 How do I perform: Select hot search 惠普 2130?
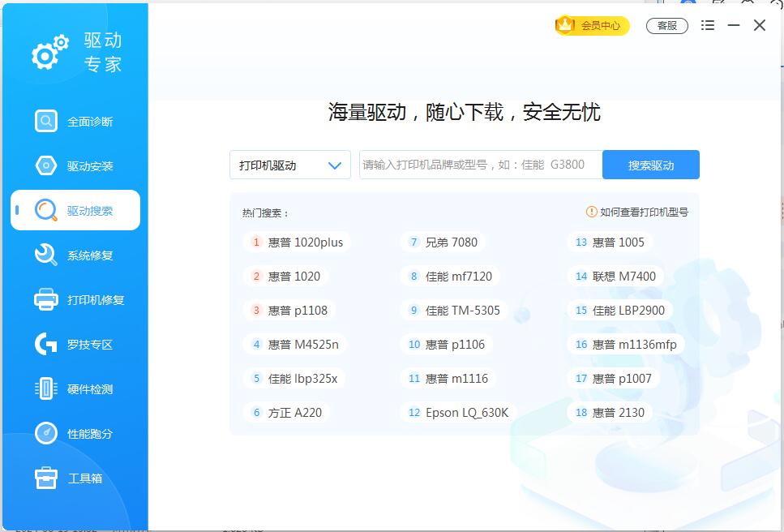[x=610, y=413]
